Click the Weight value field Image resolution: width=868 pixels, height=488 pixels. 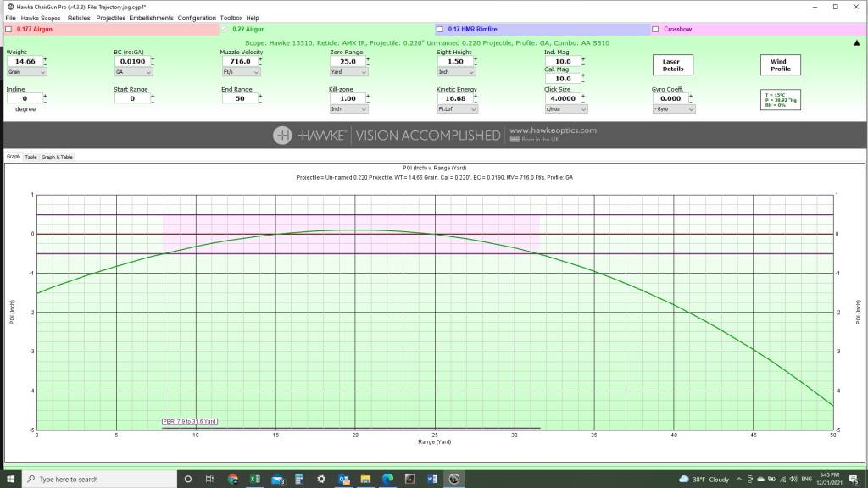[x=25, y=61]
